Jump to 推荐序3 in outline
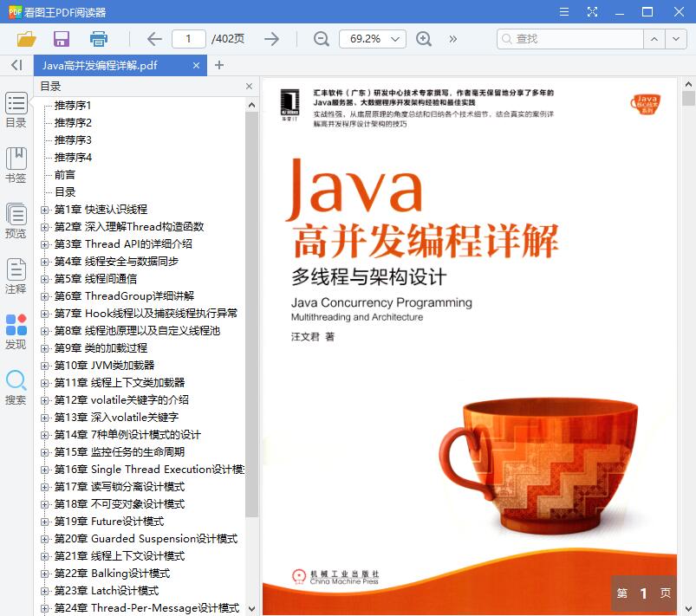Screen dimensions: 696x616 point(73,139)
